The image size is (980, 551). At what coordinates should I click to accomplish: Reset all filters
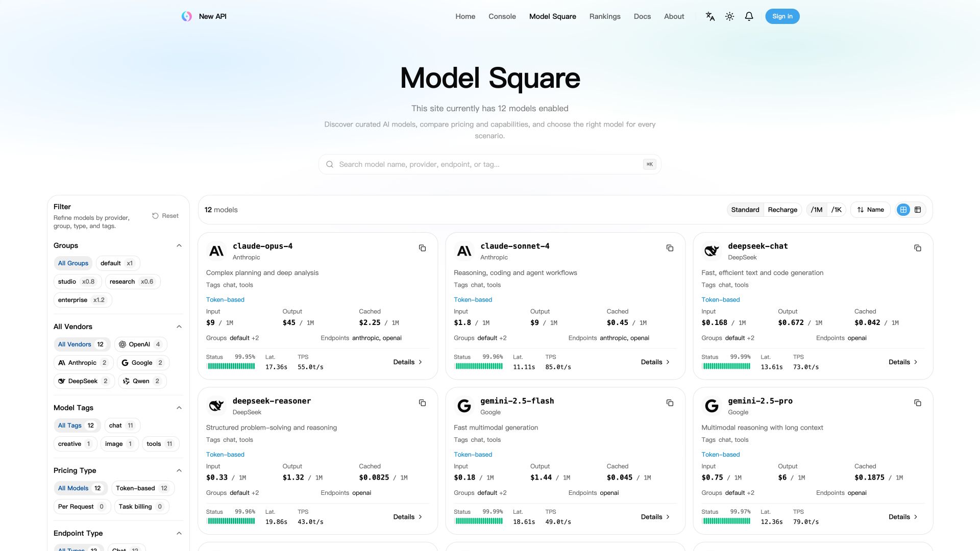tap(165, 216)
